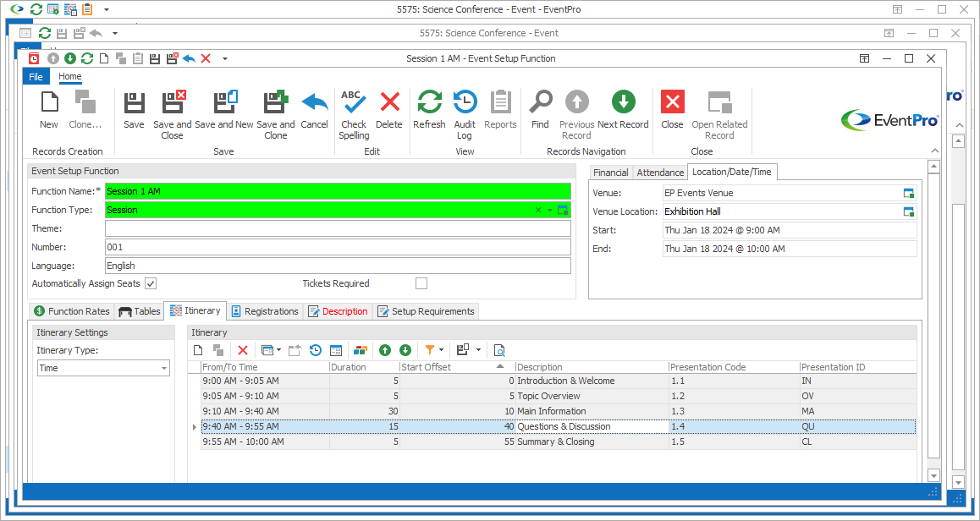Image resolution: width=980 pixels, height=521 pixels.
Task: Open the Registrations tab
Action: [x=265, y=311]
